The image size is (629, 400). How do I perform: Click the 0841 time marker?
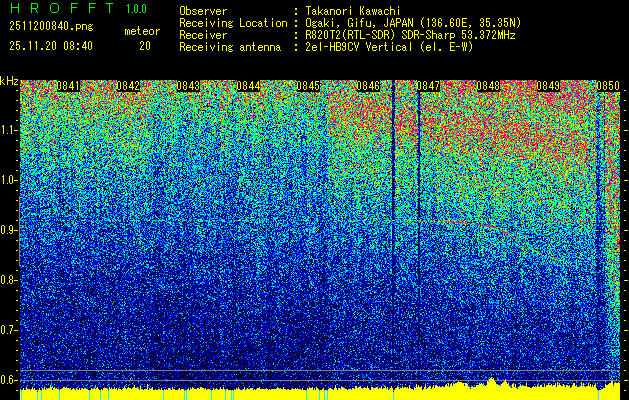[70, 87]
